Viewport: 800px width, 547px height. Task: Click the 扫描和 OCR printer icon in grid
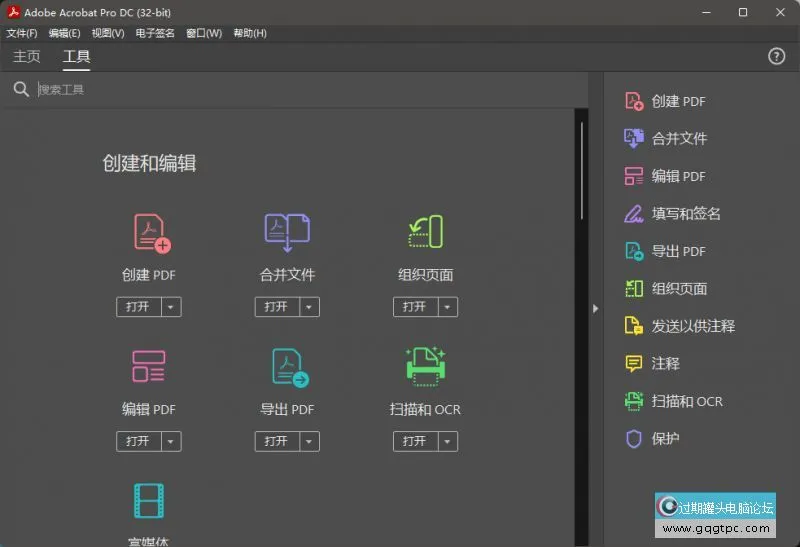pyautogui.click(x=425, y=367)
